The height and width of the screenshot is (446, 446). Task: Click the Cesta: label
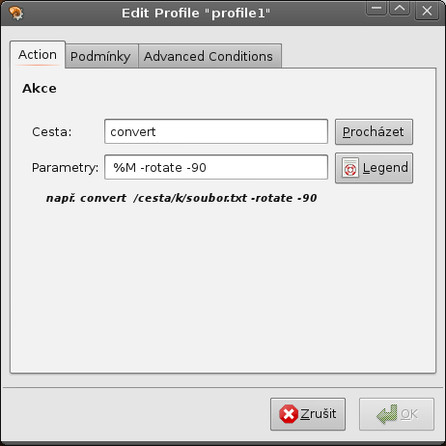[x=52, y=132]
